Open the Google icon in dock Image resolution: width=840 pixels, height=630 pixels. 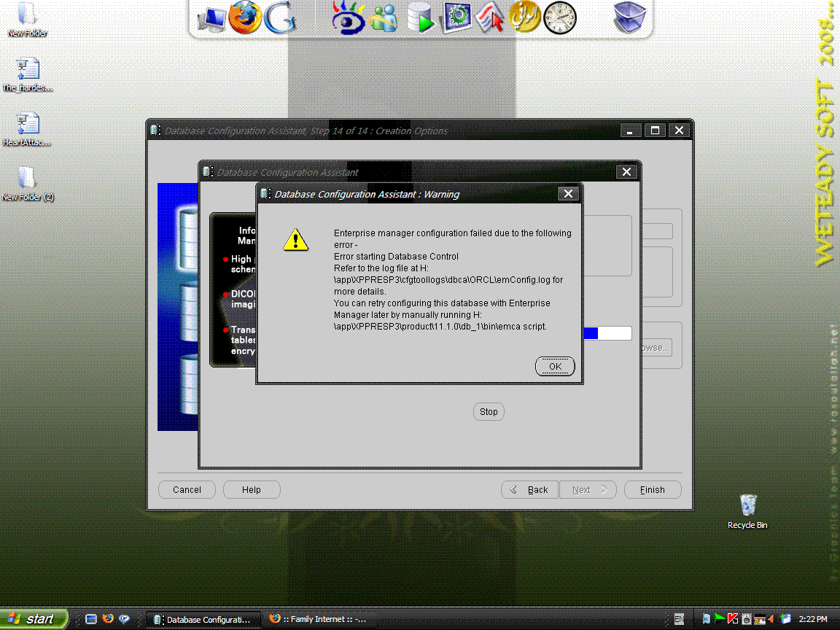279,17
